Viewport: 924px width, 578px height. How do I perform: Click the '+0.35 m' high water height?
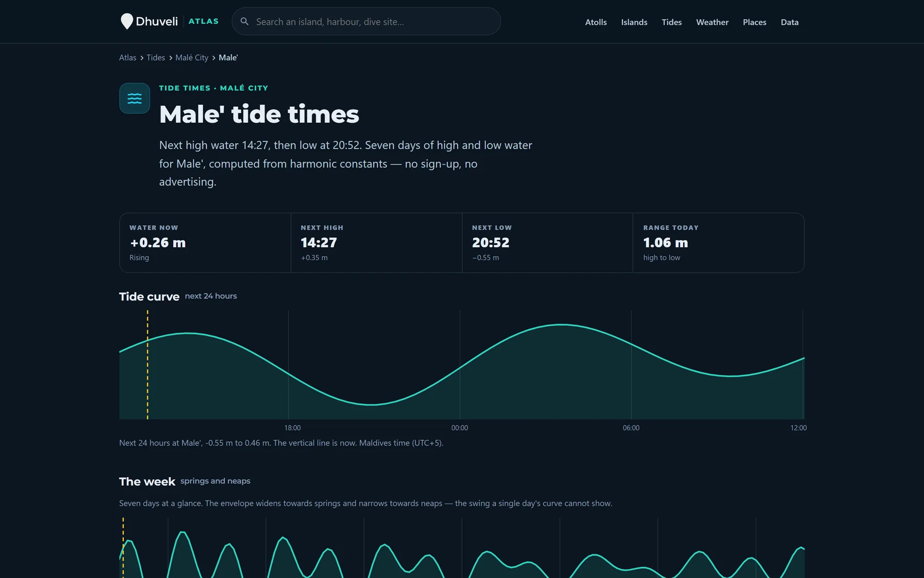point(314,258)
